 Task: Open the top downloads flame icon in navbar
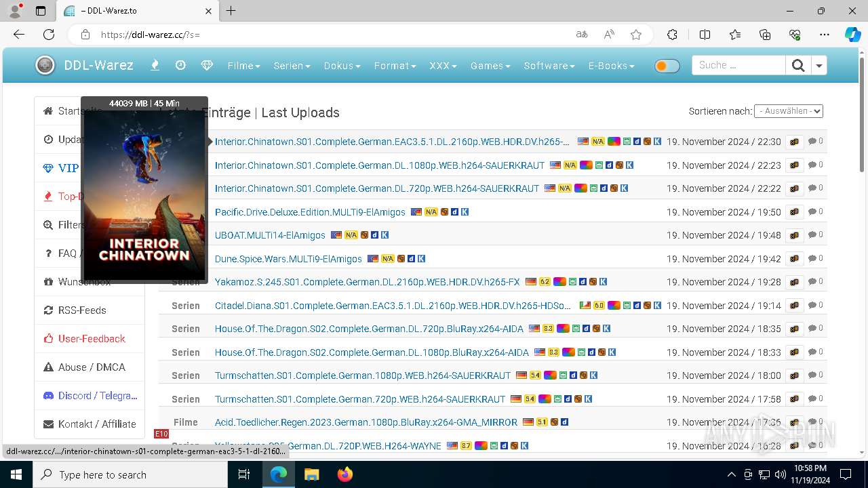pos(155,65)
